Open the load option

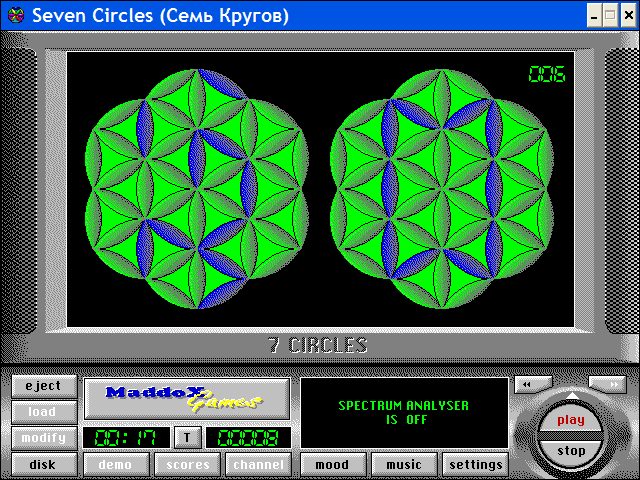pos(44,412)
